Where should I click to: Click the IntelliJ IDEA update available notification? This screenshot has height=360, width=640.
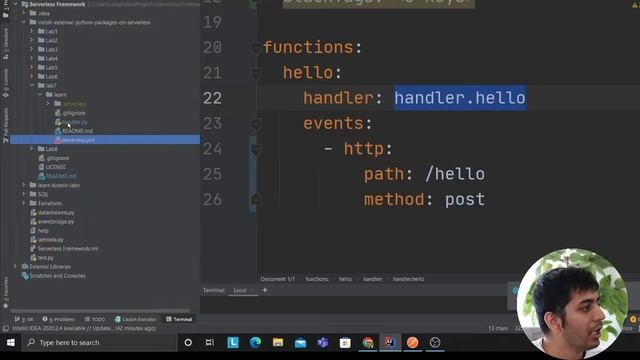[84, 328]
